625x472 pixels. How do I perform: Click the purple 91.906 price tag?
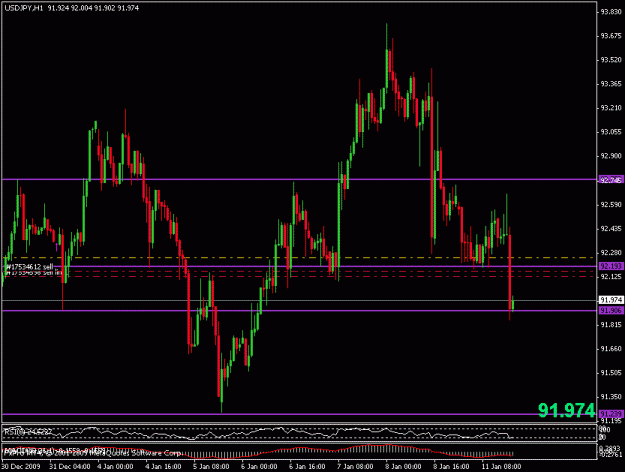click(611, 310)
